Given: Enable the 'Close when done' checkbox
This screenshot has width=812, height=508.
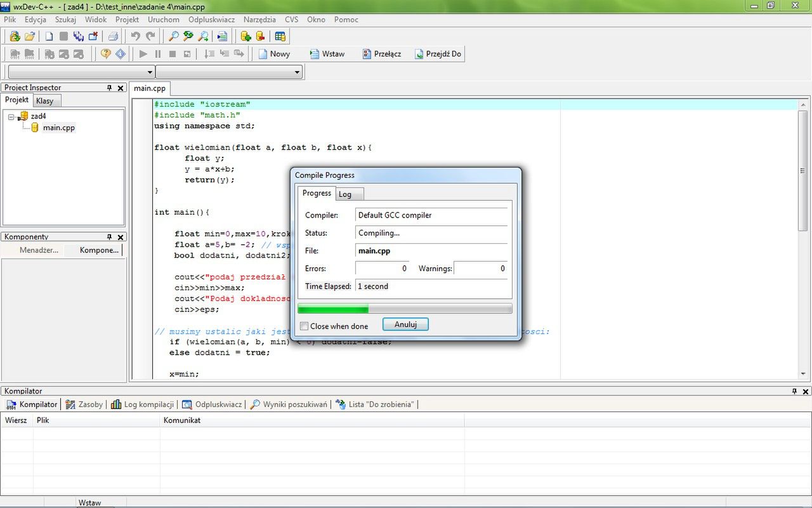Looking at the screenshot, I should (304, 326).
